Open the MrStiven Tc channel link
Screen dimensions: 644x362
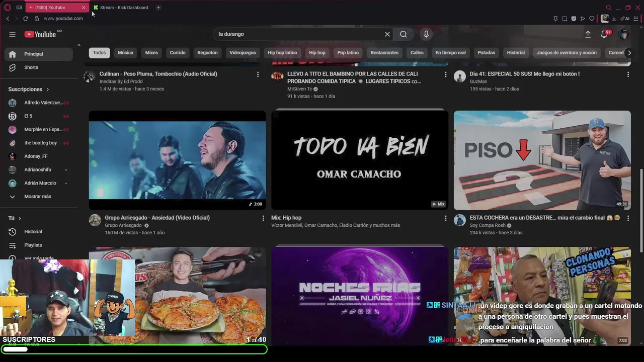point(300,89)
